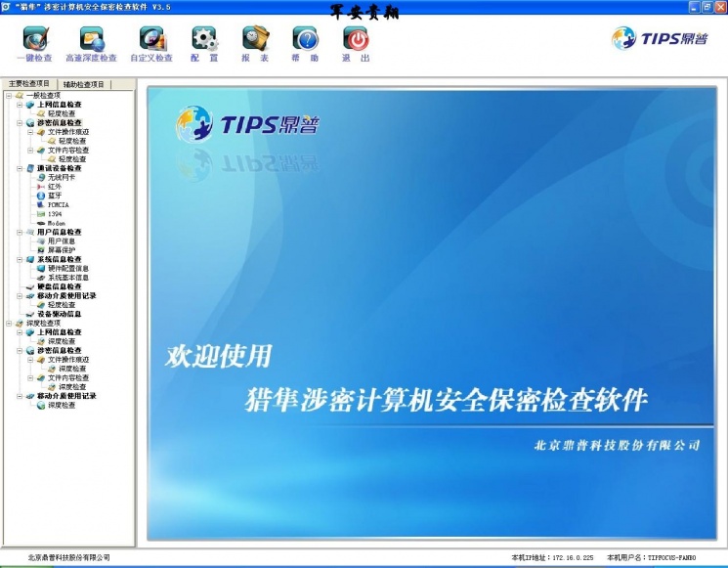The height and width of the screenshot is (568, 728).
Task: Click the PCMCIA laptop icon
Action: click(x=41, y=205)
